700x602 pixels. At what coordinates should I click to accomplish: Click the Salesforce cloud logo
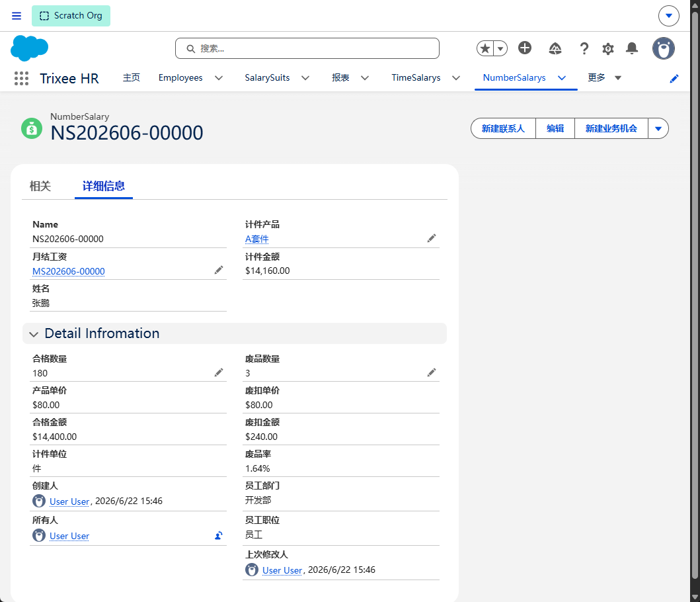point(30,48)
